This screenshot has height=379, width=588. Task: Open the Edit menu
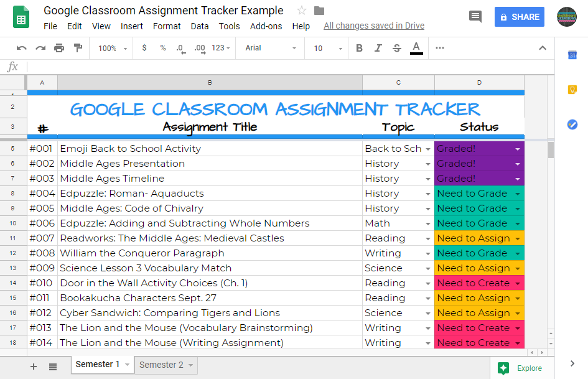[74, 26]
